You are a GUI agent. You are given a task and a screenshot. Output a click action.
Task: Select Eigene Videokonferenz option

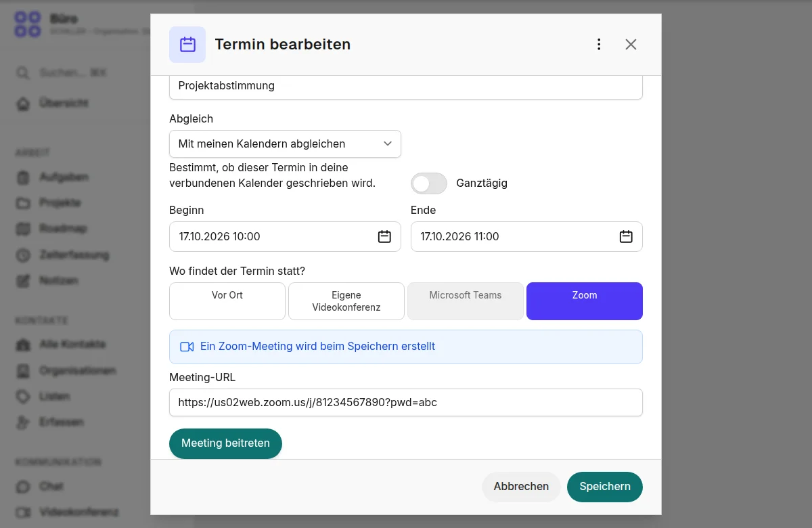346,301
